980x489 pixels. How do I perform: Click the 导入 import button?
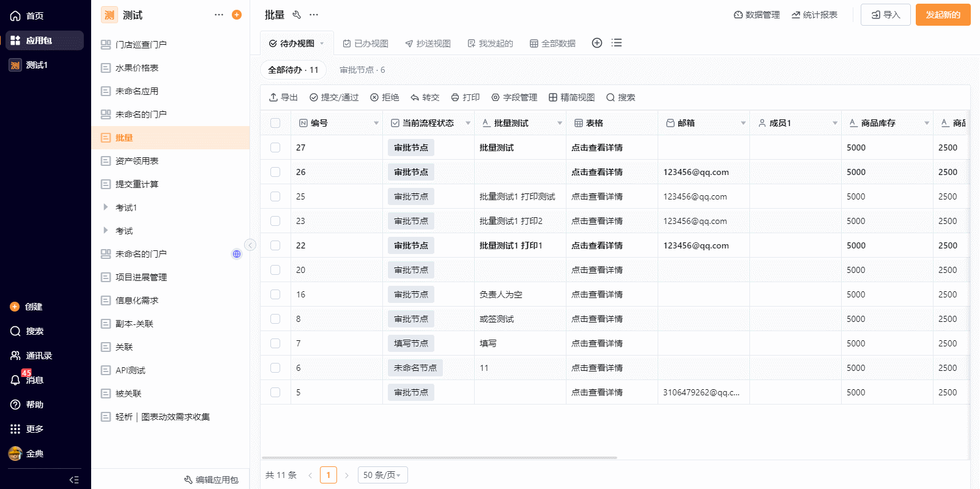point(886,15)
